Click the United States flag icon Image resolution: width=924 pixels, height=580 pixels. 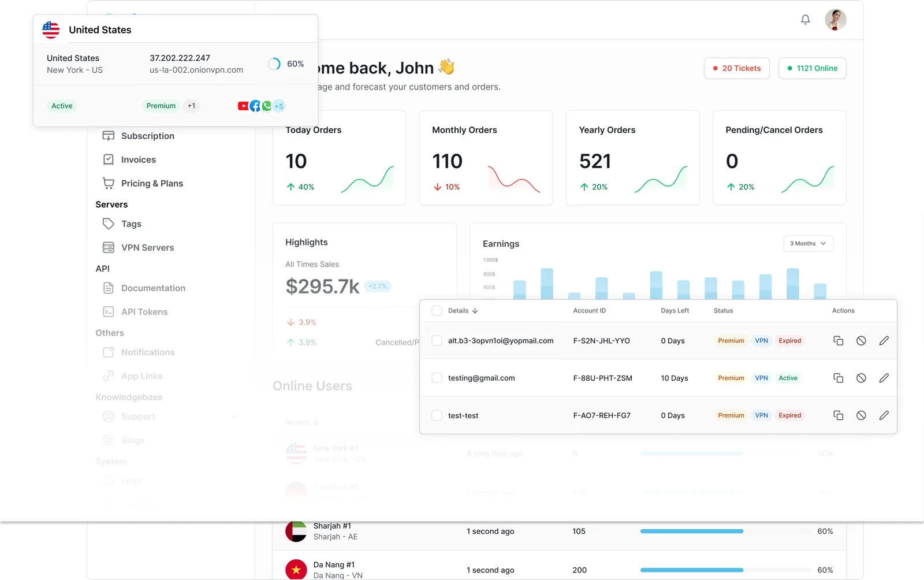51,29
